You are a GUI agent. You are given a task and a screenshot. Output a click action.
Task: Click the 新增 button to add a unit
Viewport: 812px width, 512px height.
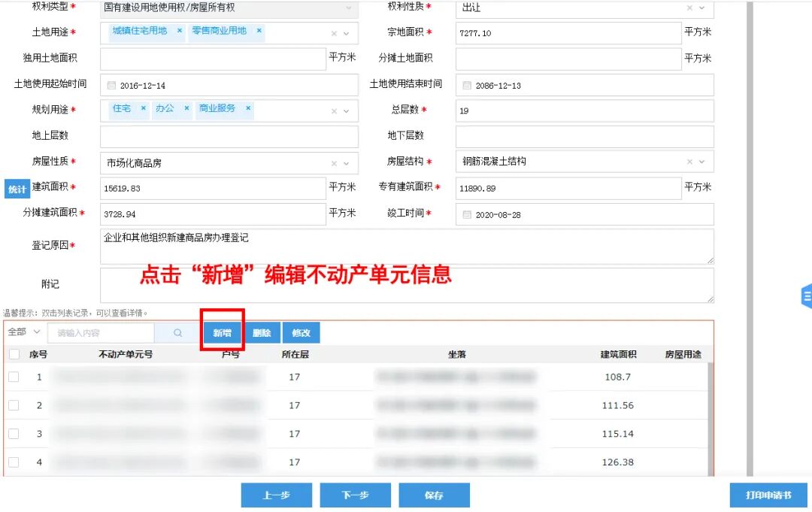click(222, 332)
